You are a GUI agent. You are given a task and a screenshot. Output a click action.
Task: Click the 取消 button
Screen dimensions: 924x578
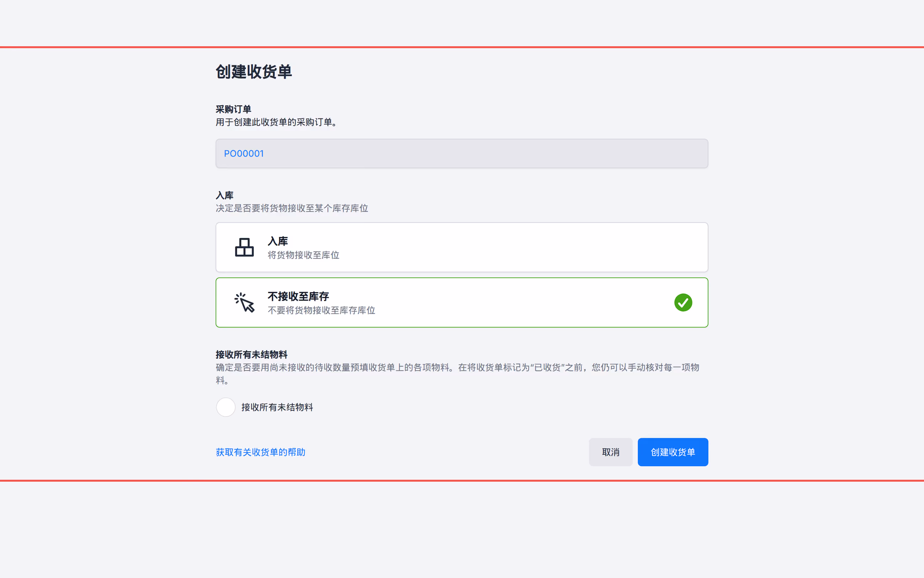point(611,452)
